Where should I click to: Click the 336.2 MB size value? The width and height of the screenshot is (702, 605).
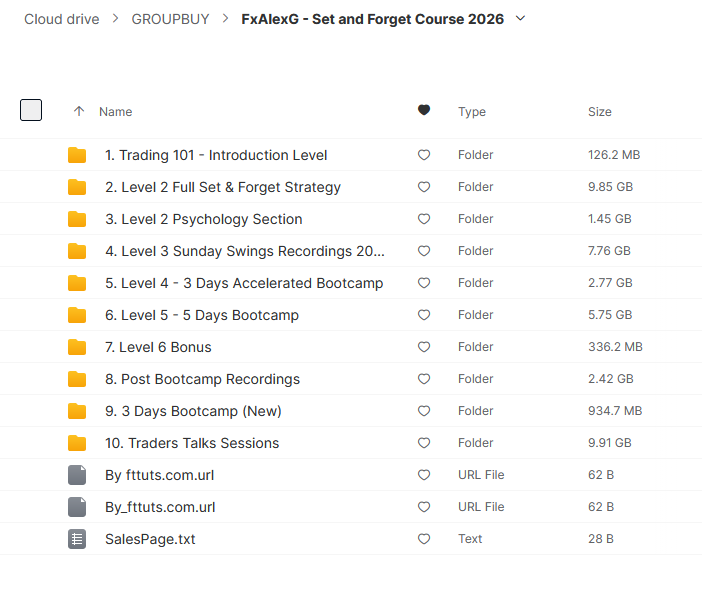tap(616, 347)
